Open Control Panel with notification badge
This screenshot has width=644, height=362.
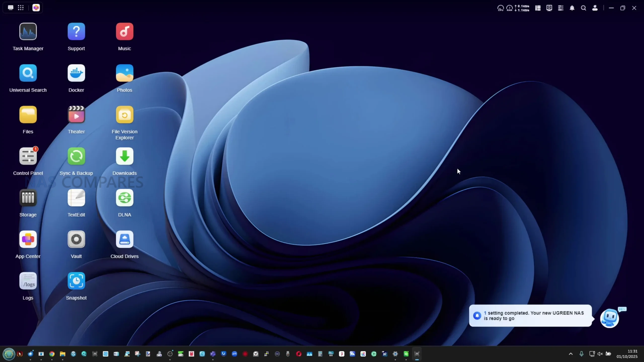tap(28, 156)
